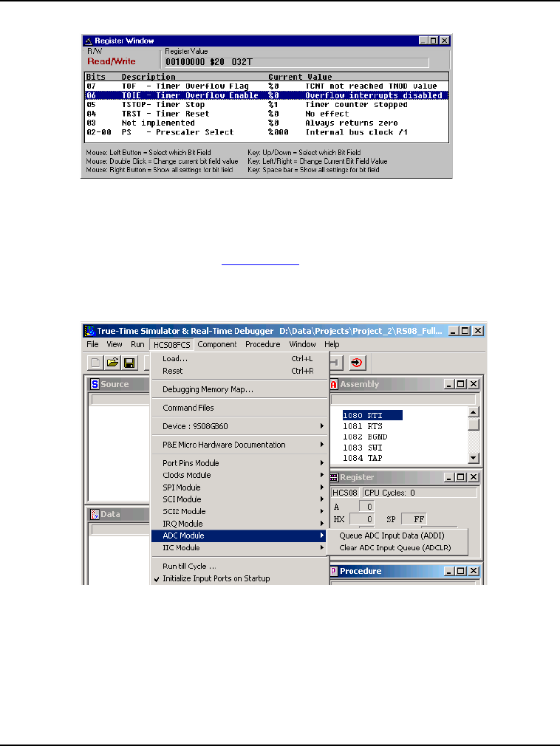Open the Help menu
Image resolution: width=560 pixels, height=746 pixels.
click(332, 344)
